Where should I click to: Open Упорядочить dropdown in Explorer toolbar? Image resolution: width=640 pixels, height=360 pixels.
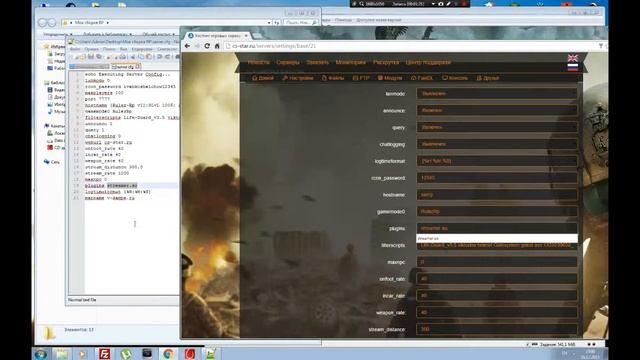point(58,34)
